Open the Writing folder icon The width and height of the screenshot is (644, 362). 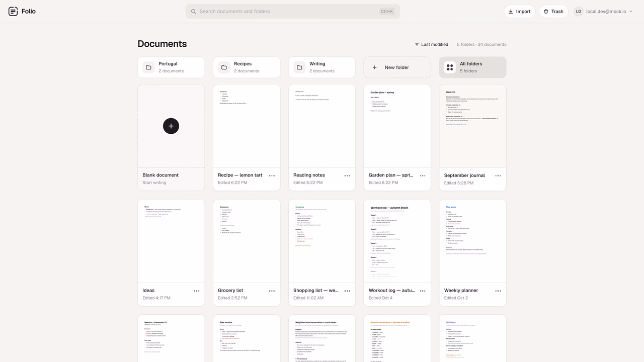(299, 67)
